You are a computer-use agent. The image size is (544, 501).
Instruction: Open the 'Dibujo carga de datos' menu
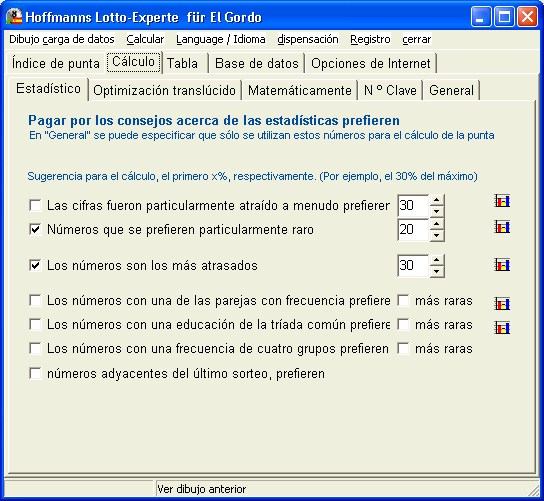61,39
